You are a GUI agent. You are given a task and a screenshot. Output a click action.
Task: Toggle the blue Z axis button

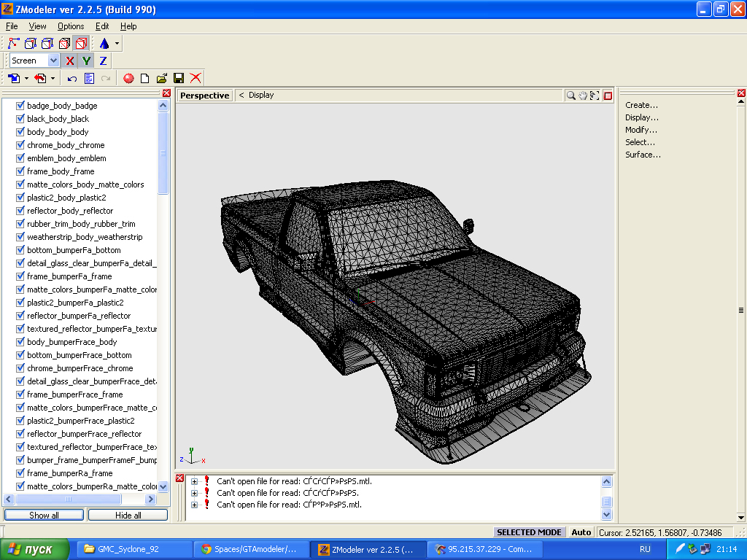click(x=103, y=61)
